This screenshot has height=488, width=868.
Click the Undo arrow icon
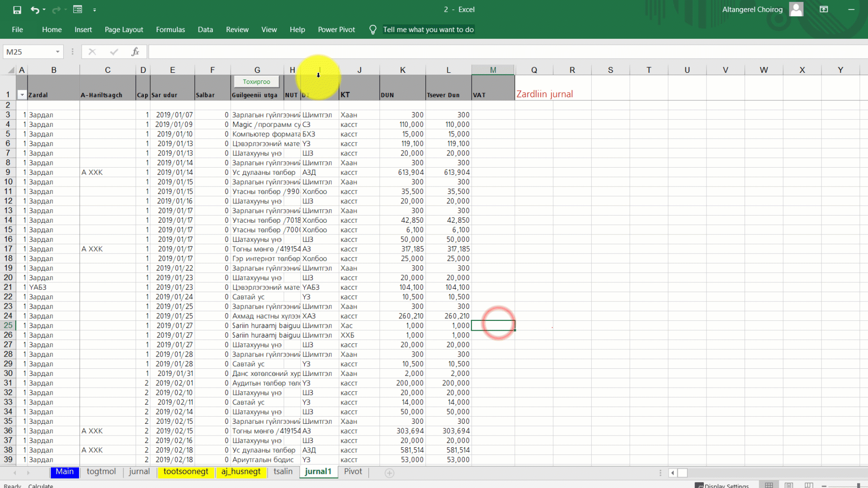pyautogui.click(x=34, y=9)
